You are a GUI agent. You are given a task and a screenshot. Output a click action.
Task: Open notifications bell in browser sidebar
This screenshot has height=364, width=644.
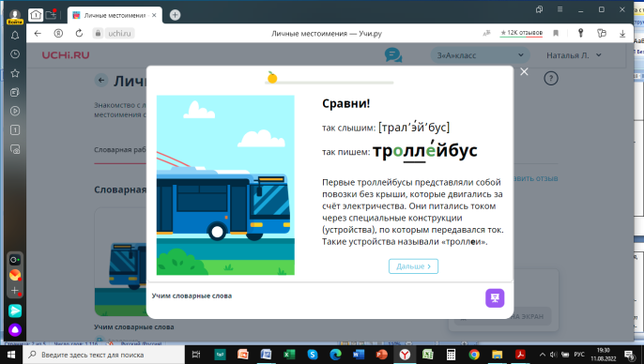15,36
